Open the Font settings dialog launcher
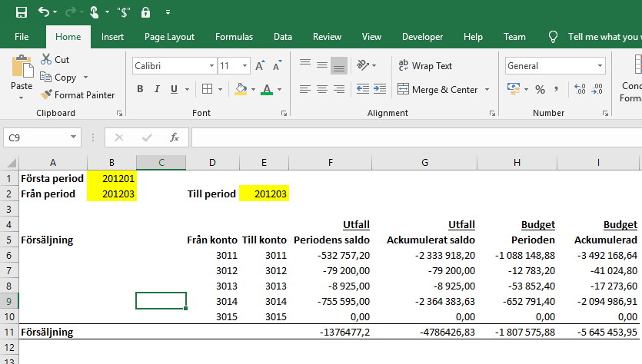The width and height of the screenshot is (642, 364). click(x=284, y=114)
